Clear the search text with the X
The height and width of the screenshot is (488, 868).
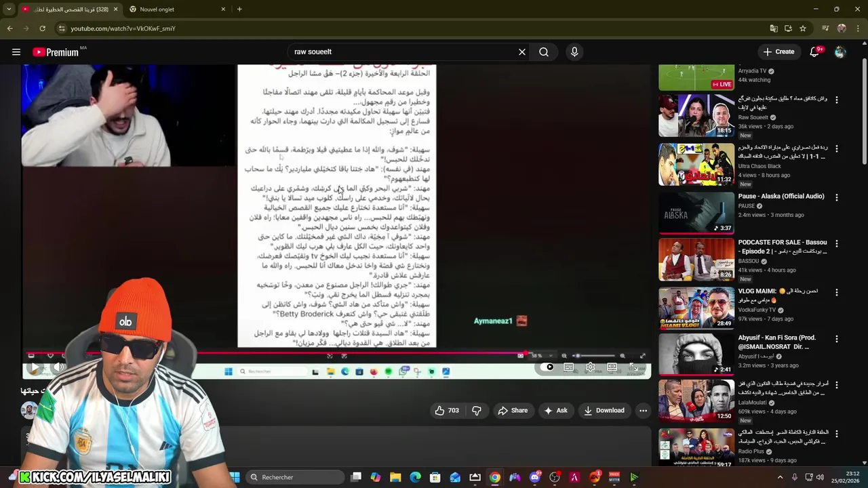(x=522, y=52)
